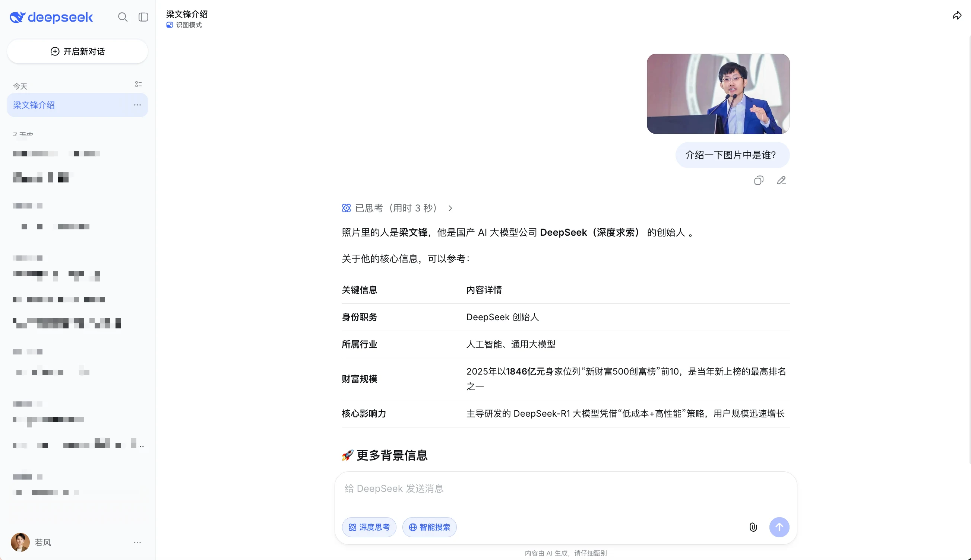Image resolution: width=971 pixels, height=560 pixels.
Task: Open options dots for 梁文锋介绍 chat
Action: click(x=137, y=105)
